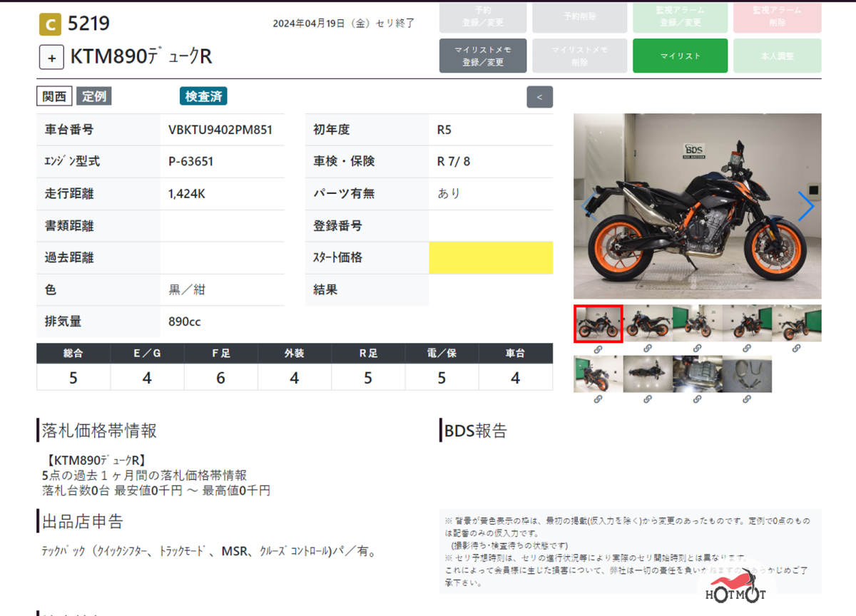This screenshot has height=616, width=856.
Task: Click the color value 黒/紺
Action: pyautogui.click(x=187, y=289)
